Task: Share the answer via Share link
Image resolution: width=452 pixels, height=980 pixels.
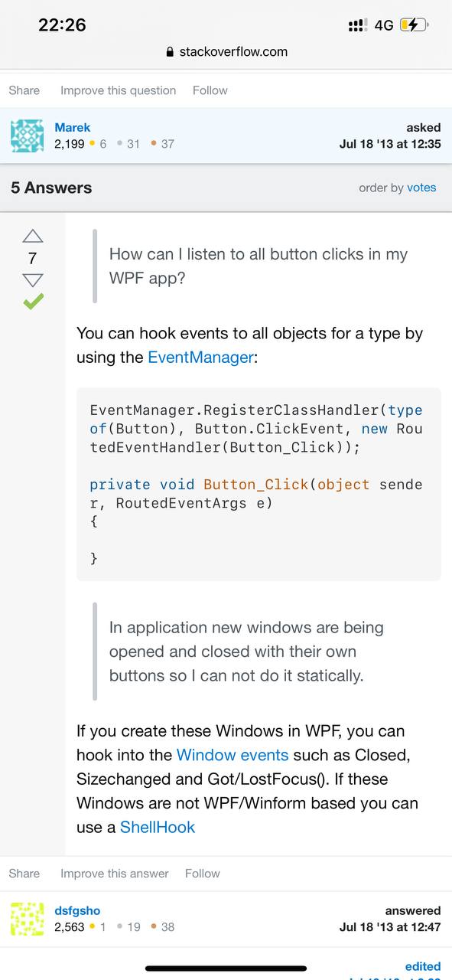Action: (24, 874)
